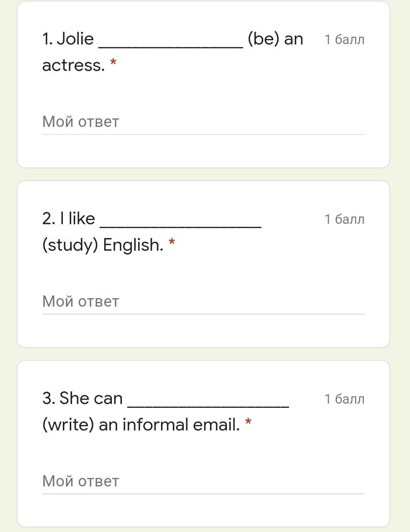Focus the answer field for "I like" question
This screenshot has height=532, width=410.
point(203,302)
